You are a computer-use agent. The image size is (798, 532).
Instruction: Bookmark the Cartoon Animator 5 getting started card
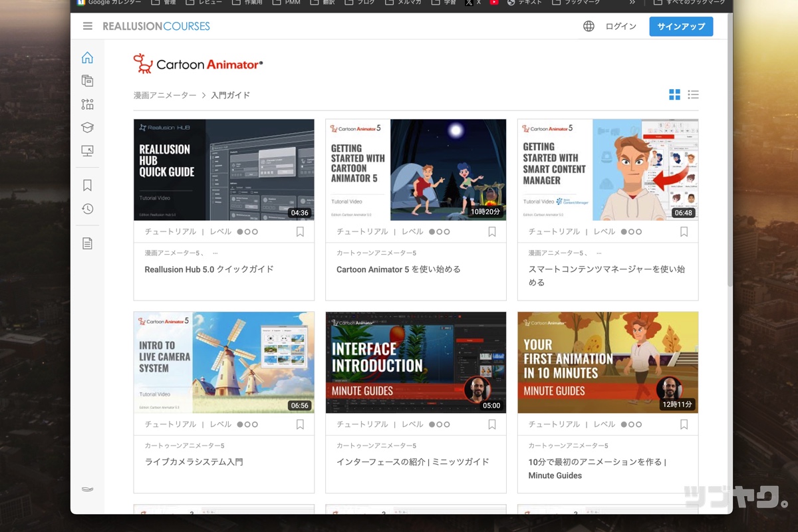[x=492, y=232]
